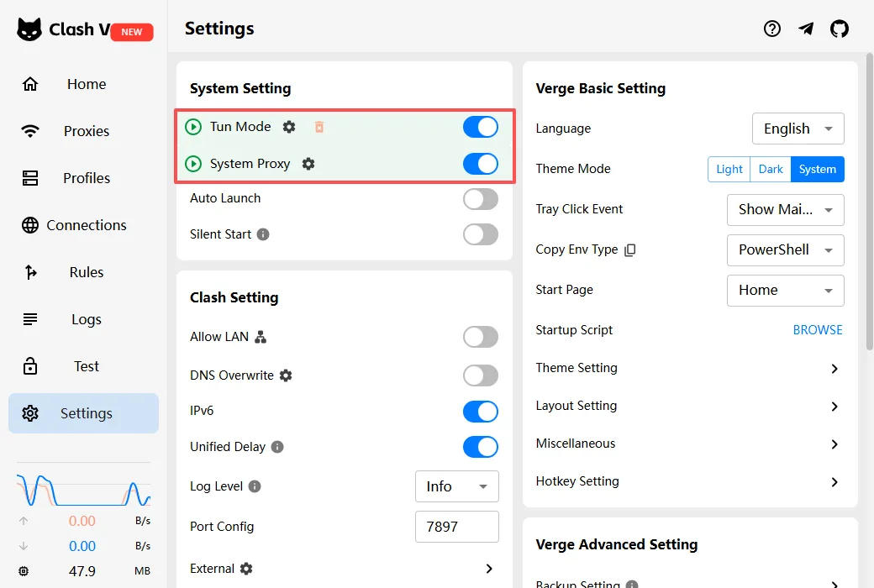Expand the Hotkey Setting row

tap(689, 482)
